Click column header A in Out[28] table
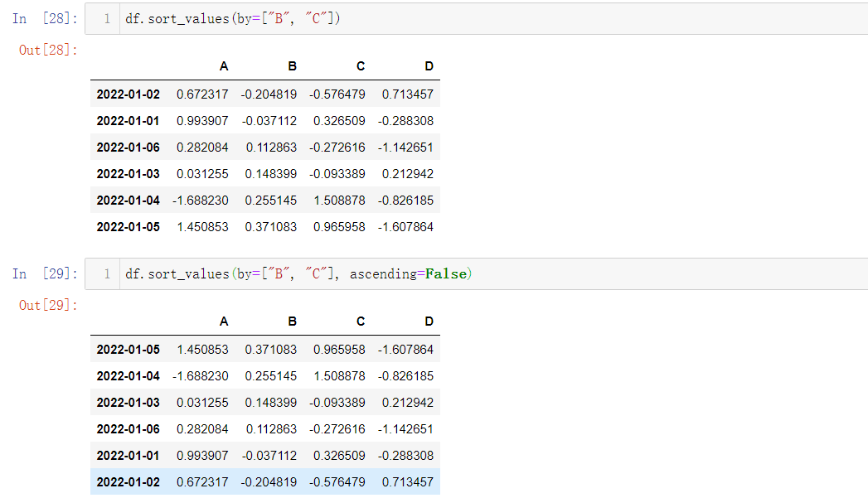 point(224,66)
